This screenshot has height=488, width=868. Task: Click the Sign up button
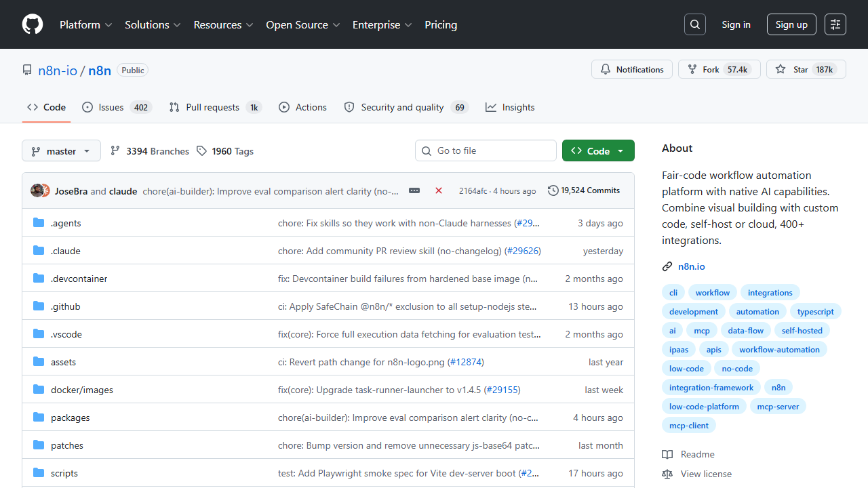[x=791, y=24]
